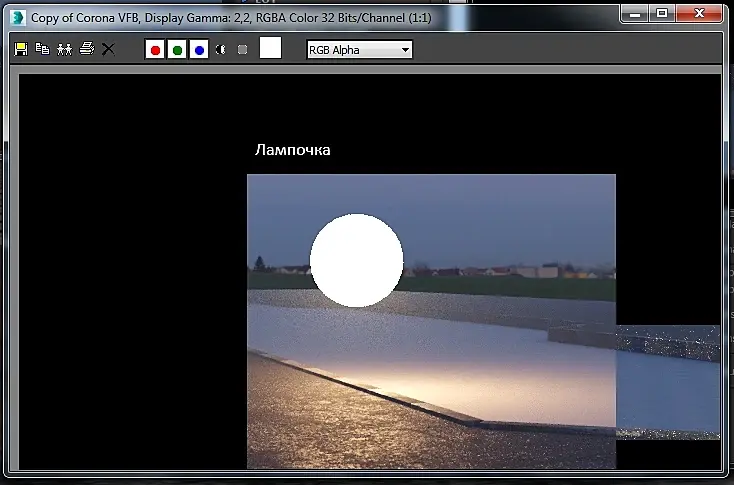Minimize the Corona VFB window

(x=635, y=14)
